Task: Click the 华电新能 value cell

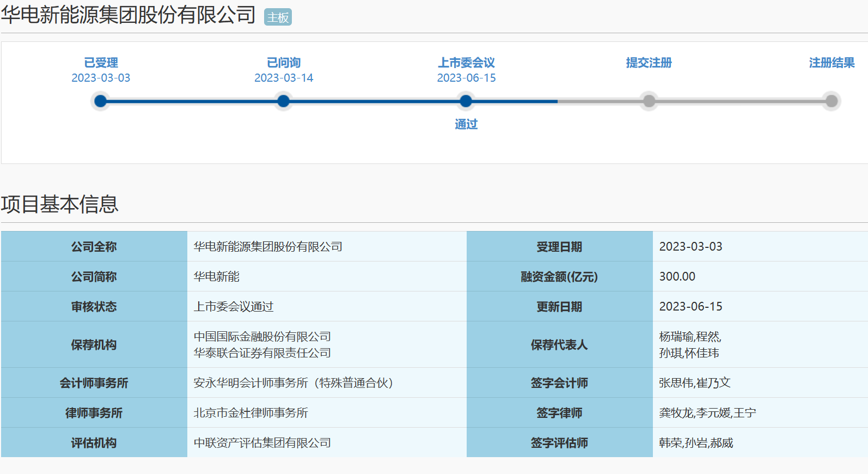Action: tap(327, 276)
